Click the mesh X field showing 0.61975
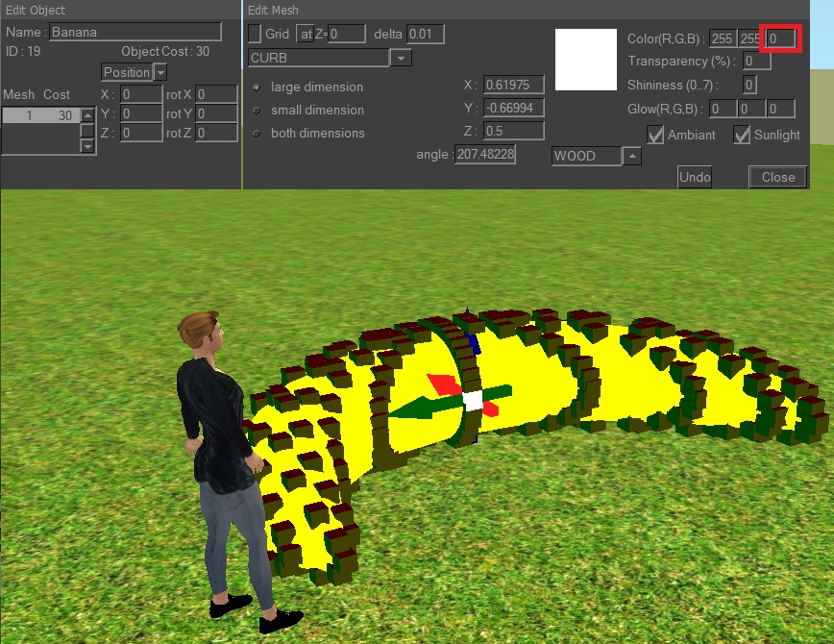 [x=513, y=85]
